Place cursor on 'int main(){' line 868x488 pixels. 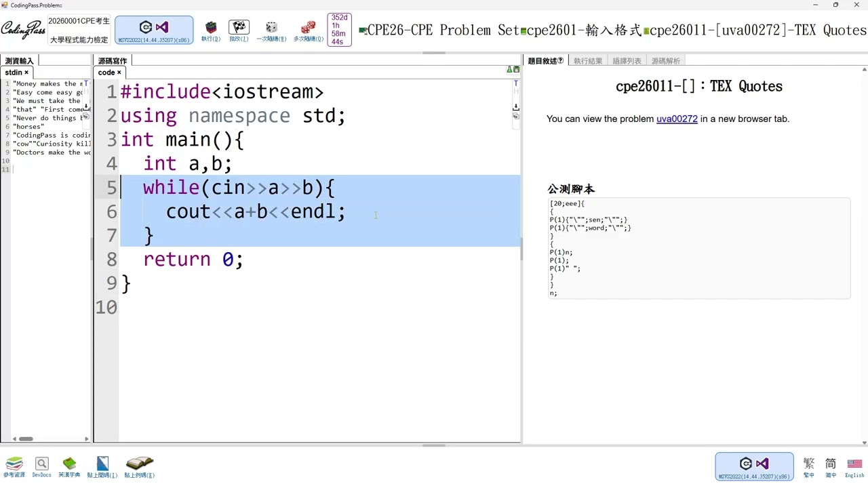[182, 140]
